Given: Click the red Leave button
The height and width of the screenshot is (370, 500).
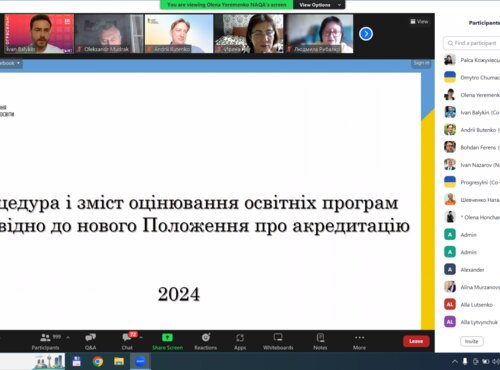Looking at the screenshot, I should tap(416, 341).
